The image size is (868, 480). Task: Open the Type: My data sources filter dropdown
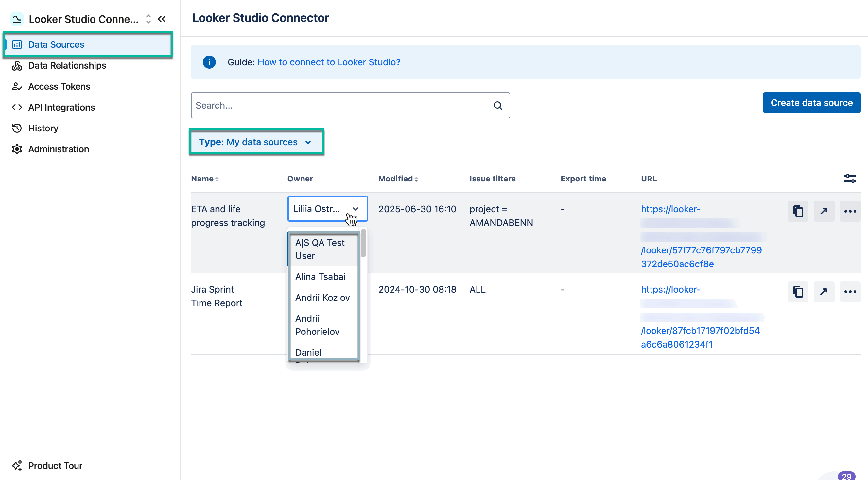coord(256,142)
